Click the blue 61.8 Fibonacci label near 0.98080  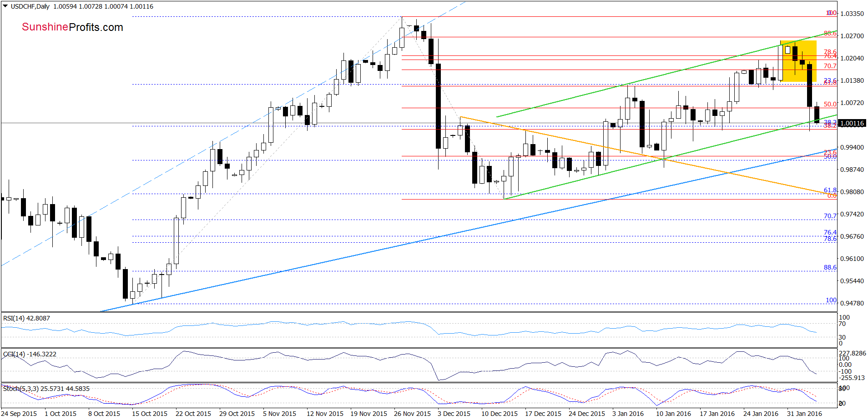pyautogui.click(x=830, y=190)
